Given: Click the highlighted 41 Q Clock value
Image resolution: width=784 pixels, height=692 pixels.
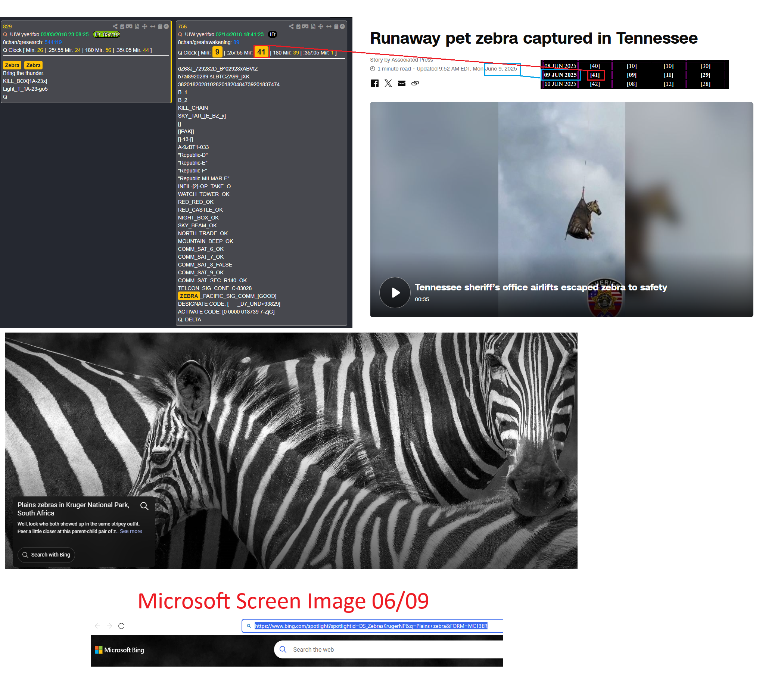Looking at the screenshot, I should tap(261, 52).
